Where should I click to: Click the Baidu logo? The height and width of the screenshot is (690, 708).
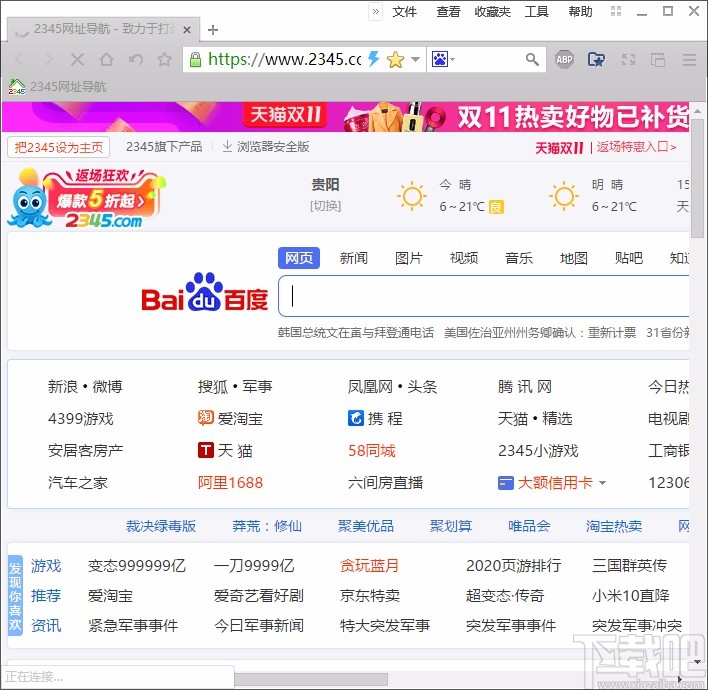coord(205,293)
